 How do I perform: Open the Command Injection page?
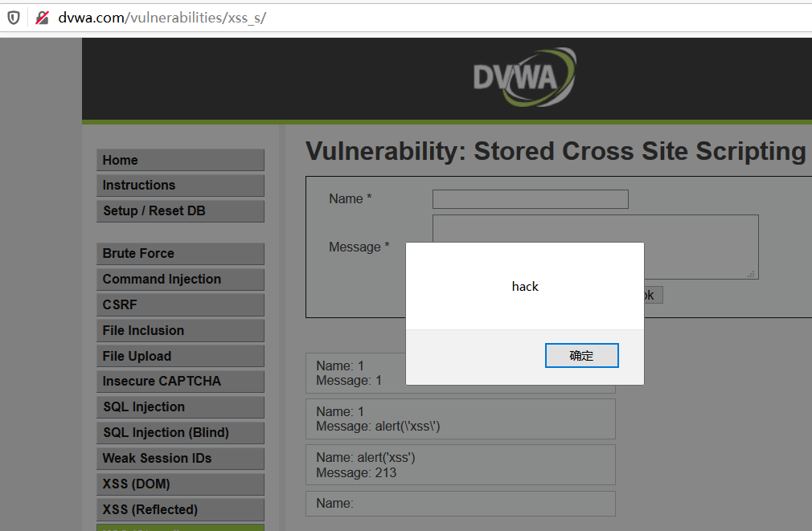click(180, 280)
